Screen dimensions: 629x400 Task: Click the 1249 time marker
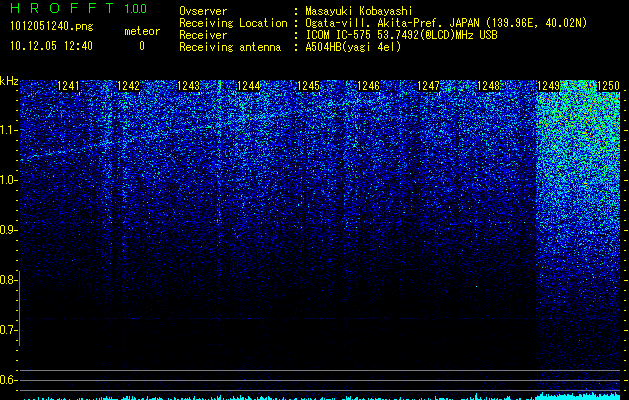point(548,85)
